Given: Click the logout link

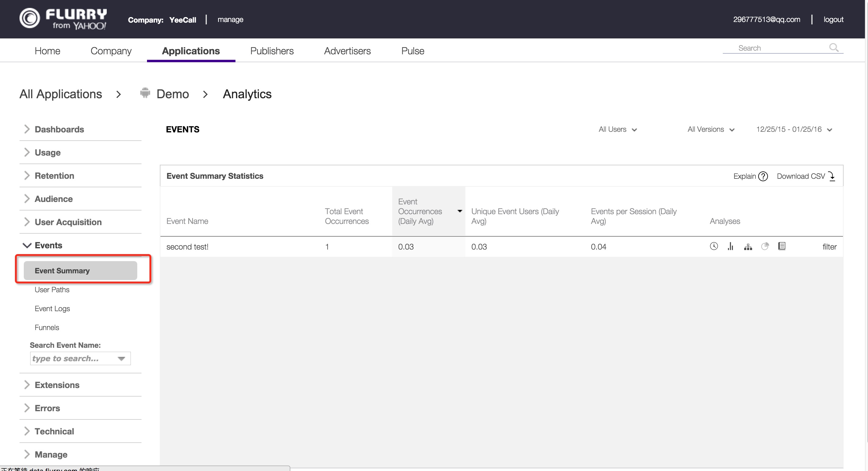Looking at the screenshot, I should [x=833, y=20].
